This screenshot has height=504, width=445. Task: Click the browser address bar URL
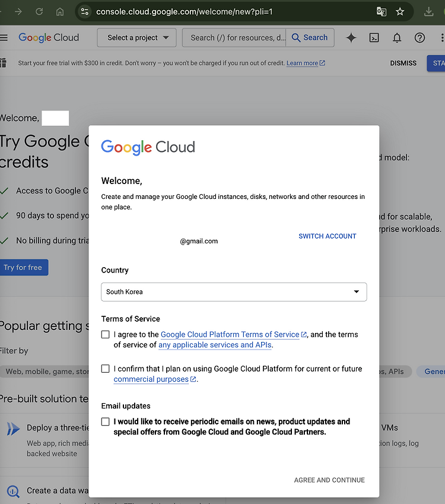click(x=185, y=12)
